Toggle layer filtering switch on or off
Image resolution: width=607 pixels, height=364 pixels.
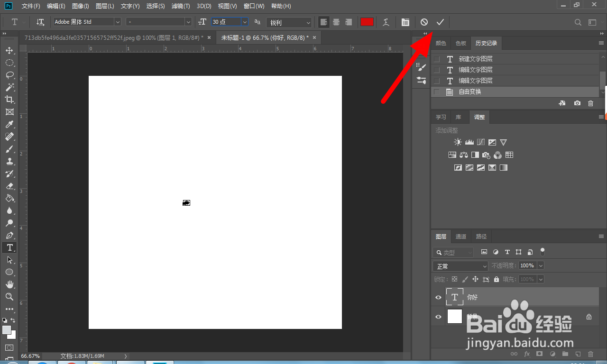tap(543, 252)
